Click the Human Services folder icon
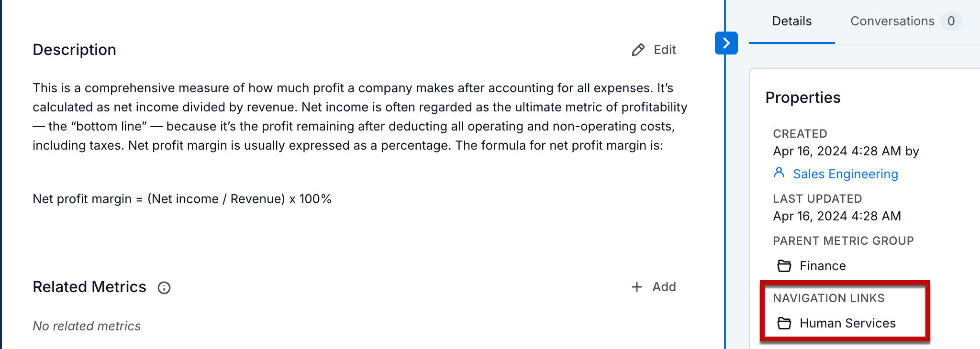980x349 pixels. click(784, 323)
